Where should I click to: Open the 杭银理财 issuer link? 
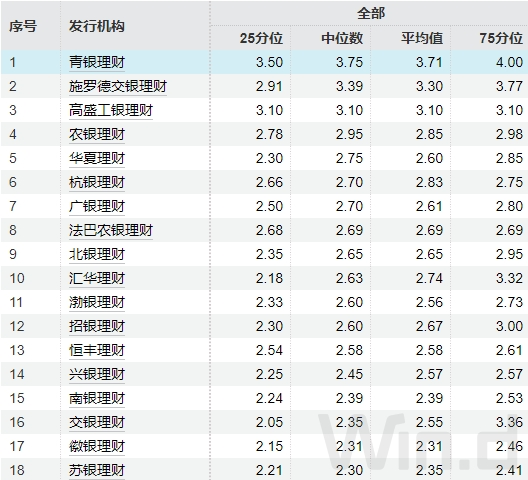(97, 182)
